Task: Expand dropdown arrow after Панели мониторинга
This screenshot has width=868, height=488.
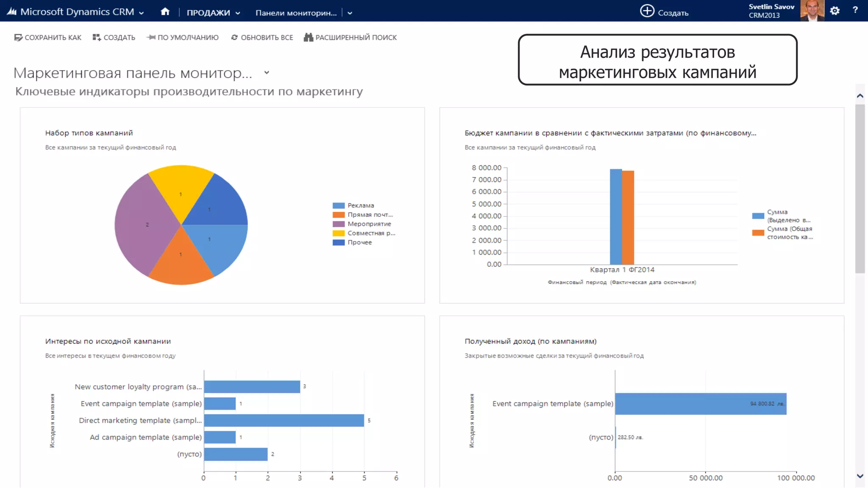Action: click(x=350, y=13)
